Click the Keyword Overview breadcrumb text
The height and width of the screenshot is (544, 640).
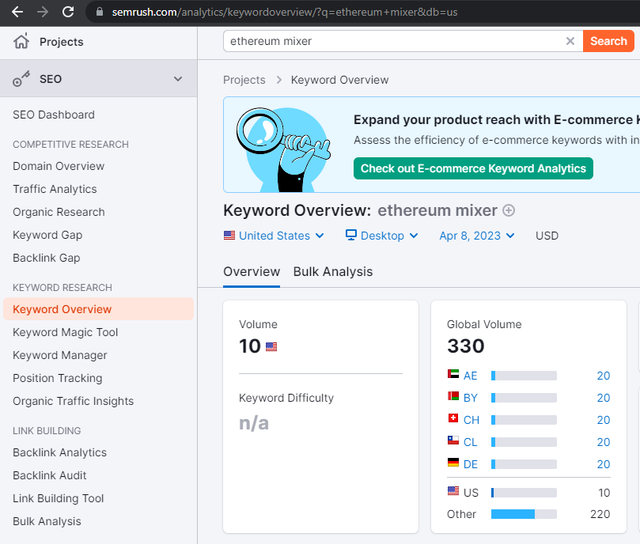pos(340,80)
